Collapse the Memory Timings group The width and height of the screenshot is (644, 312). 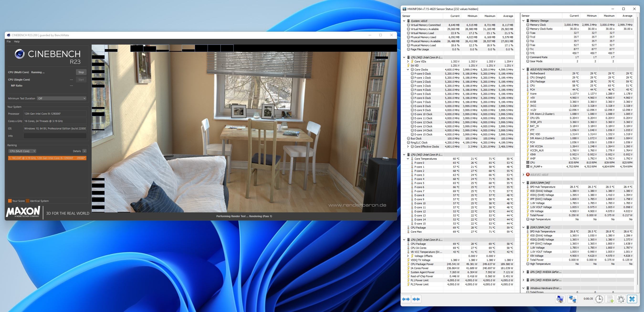click(x=524, y=21)
